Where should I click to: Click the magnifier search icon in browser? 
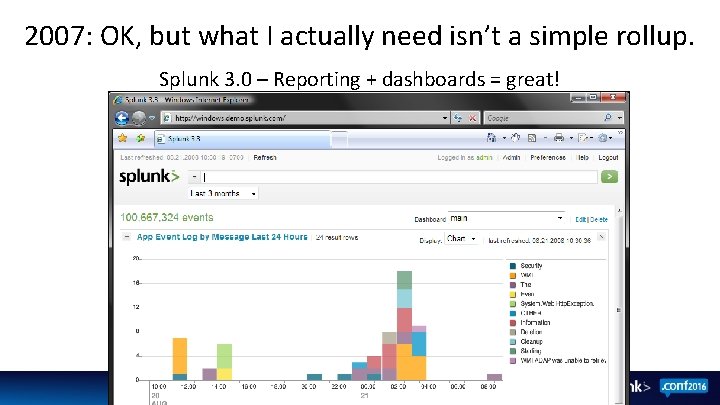click(608, 118)
